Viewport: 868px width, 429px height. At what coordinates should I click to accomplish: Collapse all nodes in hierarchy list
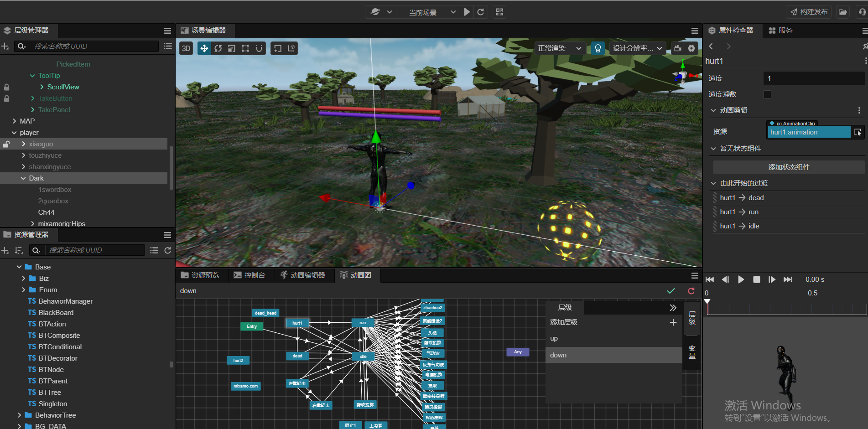167,46
